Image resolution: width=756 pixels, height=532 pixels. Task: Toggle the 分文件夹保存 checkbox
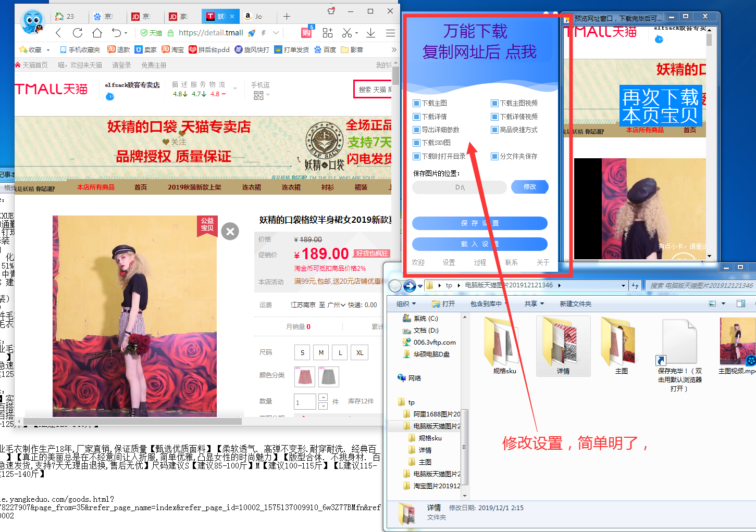(x=494, y=156)
